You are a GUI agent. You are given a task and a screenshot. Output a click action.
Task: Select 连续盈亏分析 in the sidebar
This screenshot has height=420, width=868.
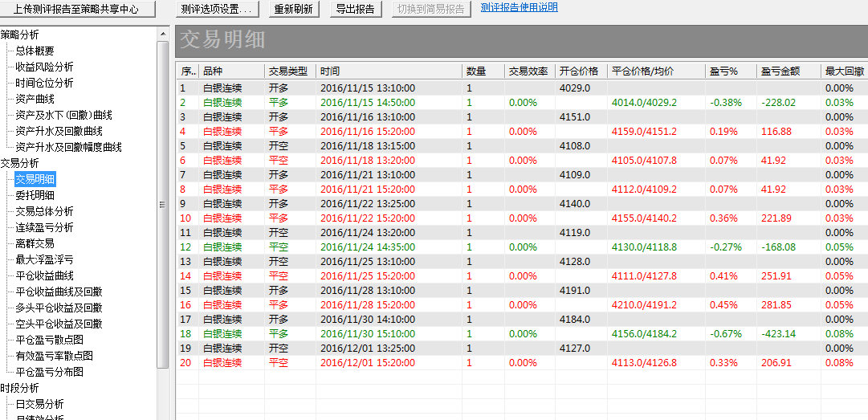pyautogui.click(x=44, y=227)
